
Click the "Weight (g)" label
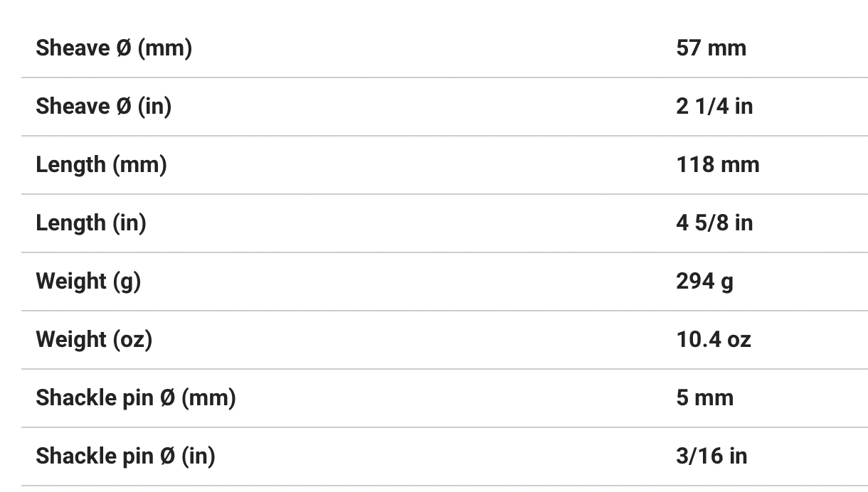[88, 281]
